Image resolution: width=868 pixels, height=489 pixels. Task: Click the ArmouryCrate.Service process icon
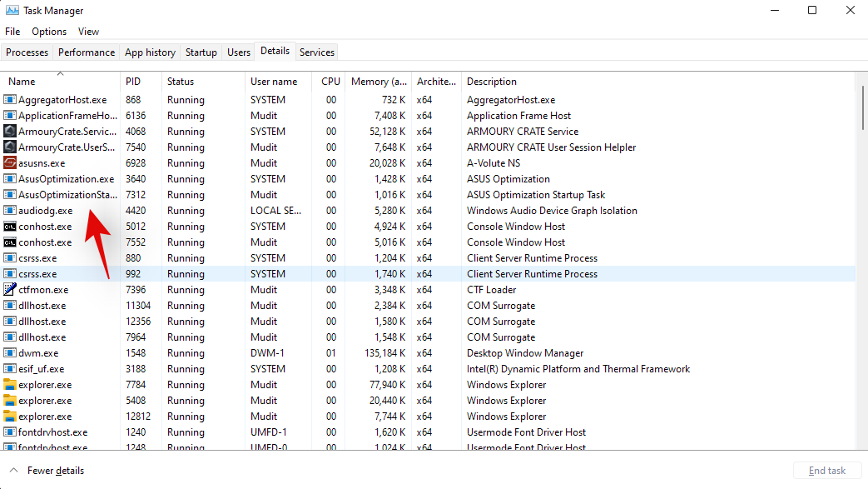(x=10, y=132)
